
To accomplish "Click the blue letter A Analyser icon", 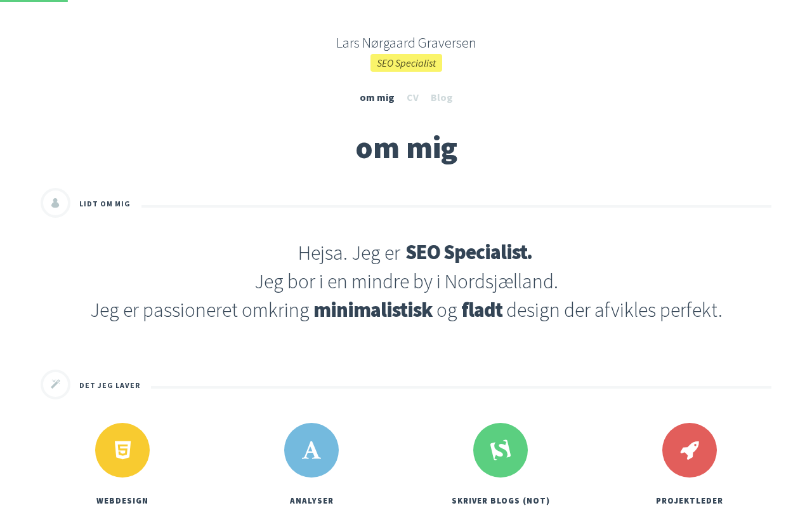I will (311, 450).
